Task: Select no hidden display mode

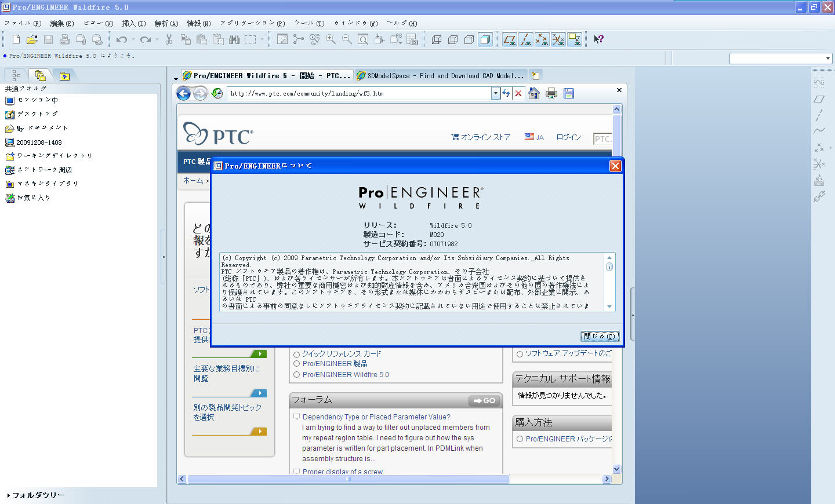Action: coord(469,39)
